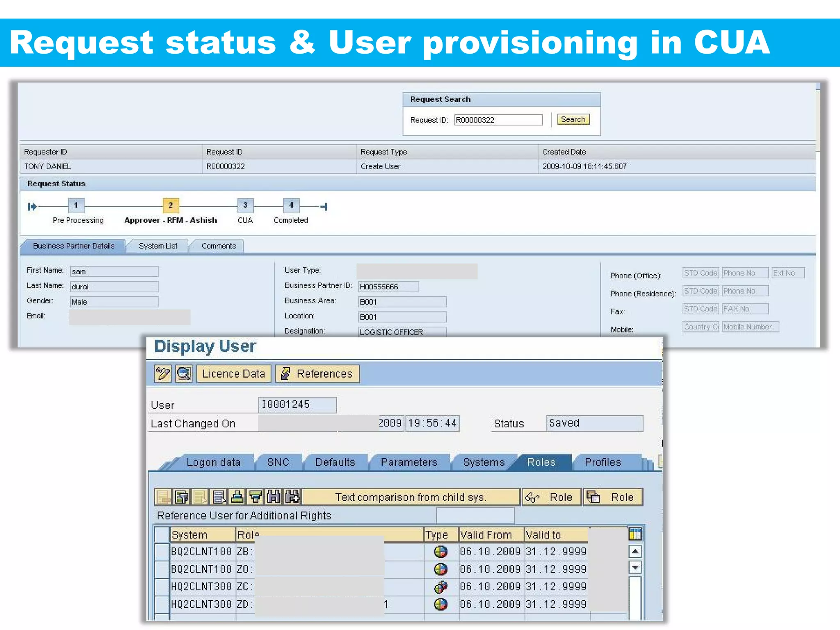Screen dimensions: 840x630
Task: Open the Comments tab
Action: tap(219, 246)
